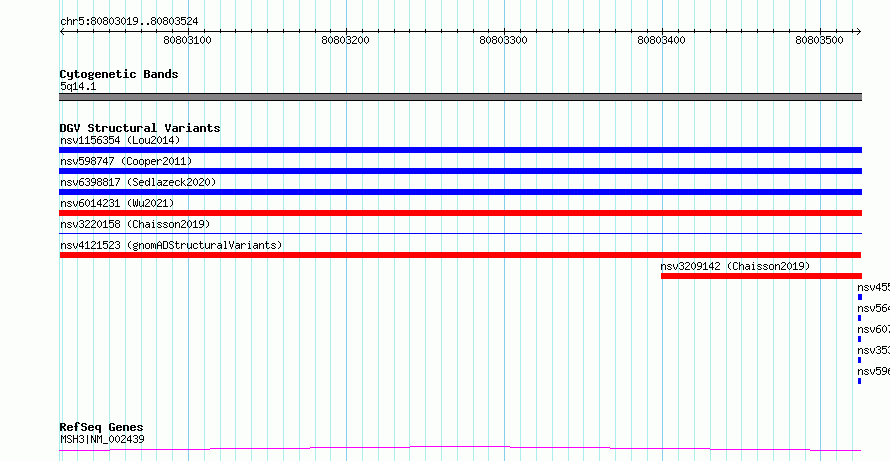Click the RefSeq Genes track title
Viewport: 890px width, 461px height.
(x=101, y=428)
